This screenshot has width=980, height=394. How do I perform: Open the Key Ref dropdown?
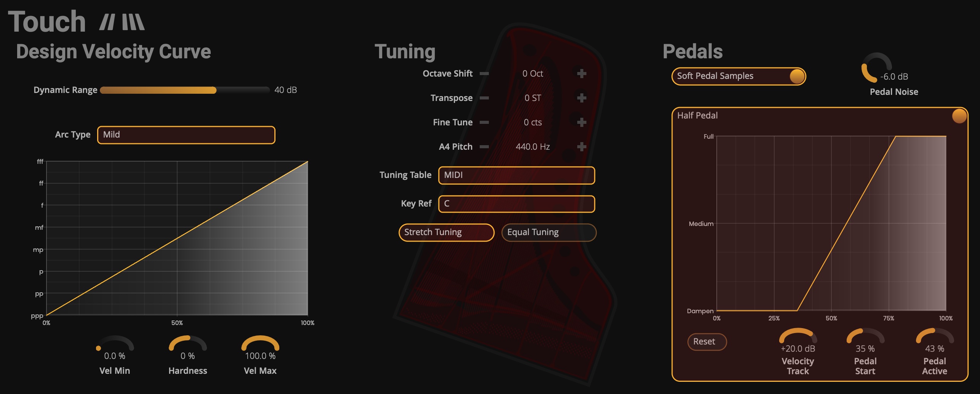516,204
